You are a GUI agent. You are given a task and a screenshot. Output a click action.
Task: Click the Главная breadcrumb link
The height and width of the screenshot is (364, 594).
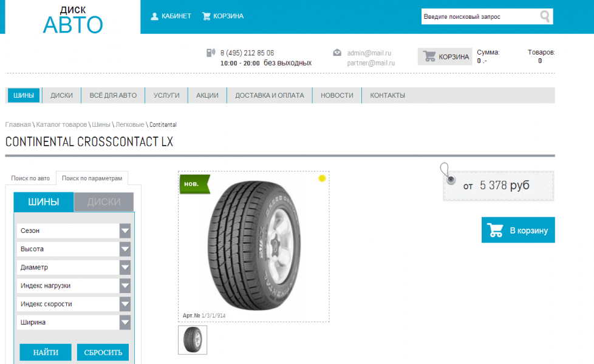tap(18, 124)
